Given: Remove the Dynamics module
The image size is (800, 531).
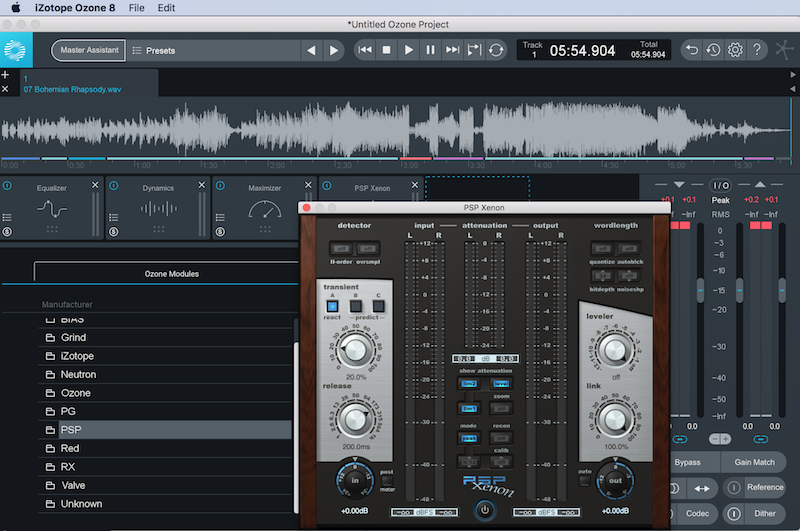Looking at the screenshot, I should tap(202, 185).
